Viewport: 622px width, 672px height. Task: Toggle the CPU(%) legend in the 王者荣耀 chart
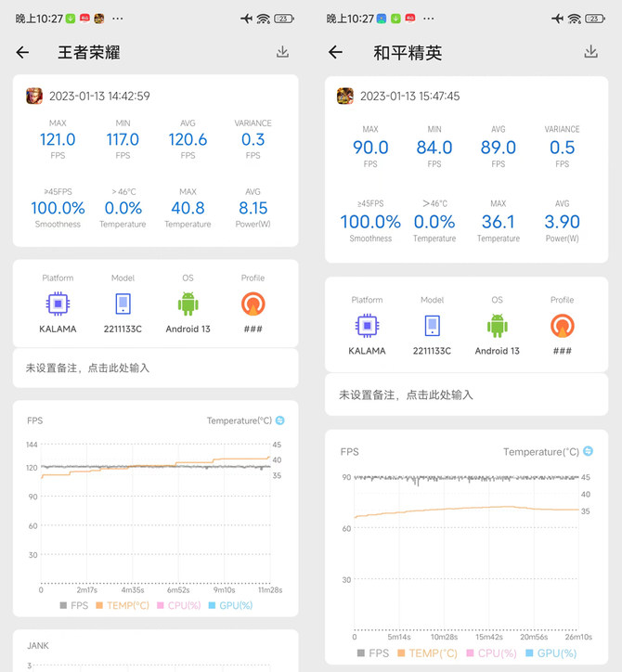coord(179,605)
